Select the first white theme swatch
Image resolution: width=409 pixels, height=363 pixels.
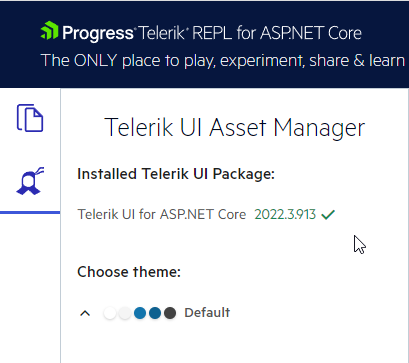(110, 313)
